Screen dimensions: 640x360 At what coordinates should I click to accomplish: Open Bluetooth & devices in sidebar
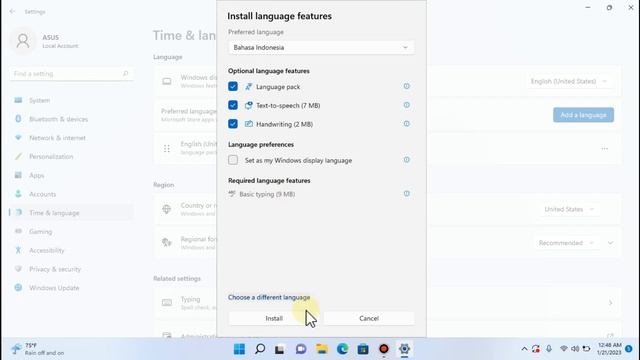71,119
